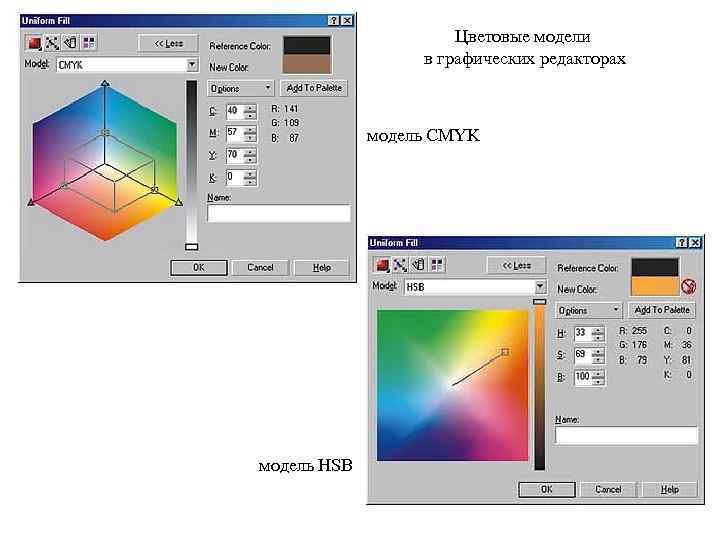720x540 pixels.
Task: Select Custom Palettes icon in CMYK dialog
Action: click(88, 43)
